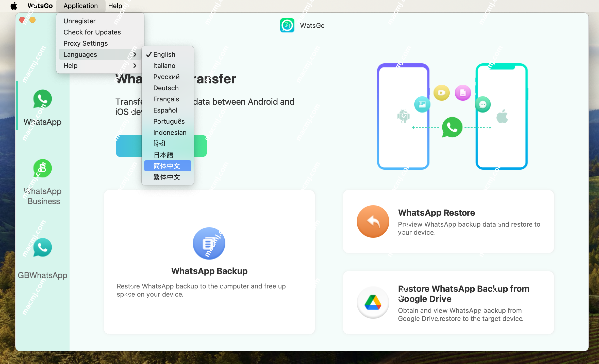Open the Help menu in the menu bar
599x364 pixels.
[x=115, y=6]
